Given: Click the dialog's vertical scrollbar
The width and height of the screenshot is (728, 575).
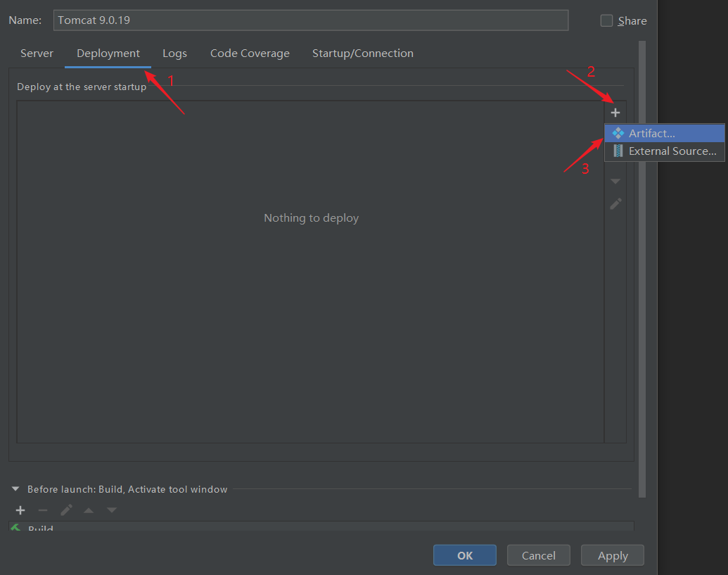Looking at the screenshot, I should pos(642,270).
